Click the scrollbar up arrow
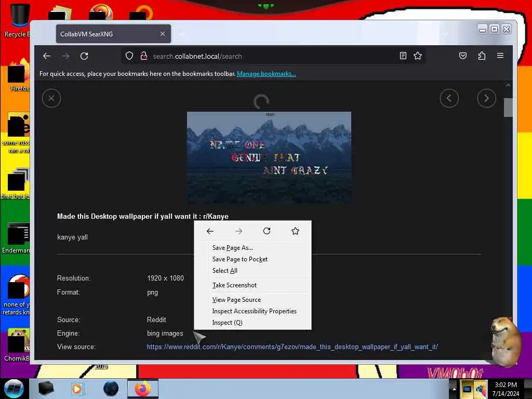532x399 pixels. coord(508,85)
